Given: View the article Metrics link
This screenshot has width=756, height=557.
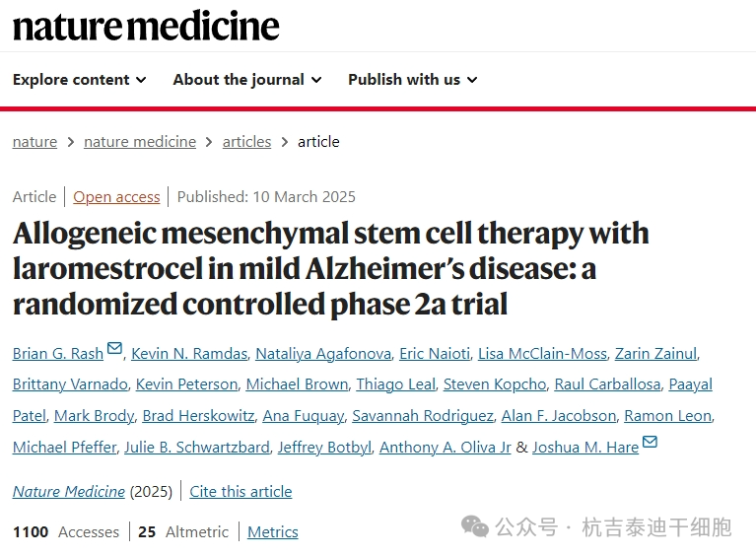Looking at the screenshot, I should (273, 532).
